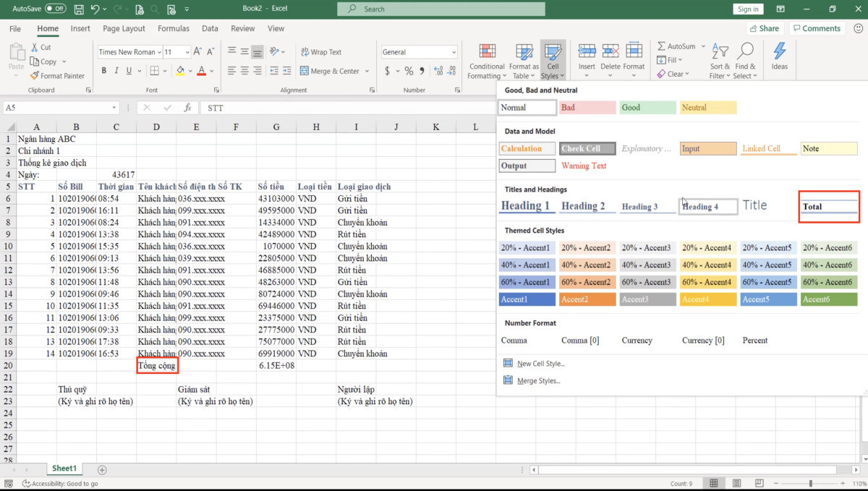The height and width of the screenshot is (491, 868).
Task: Click the Accounting dollar format icon
Action: point(388,71)
